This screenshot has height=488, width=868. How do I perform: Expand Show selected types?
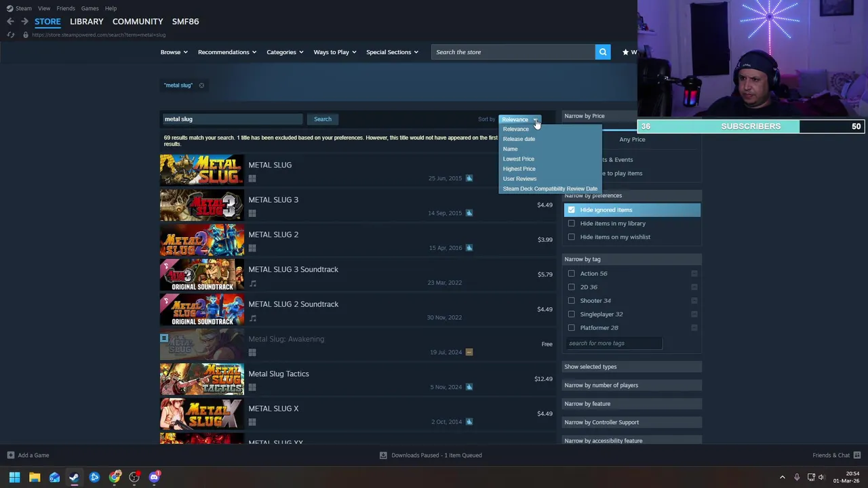[x=632, y=367]
